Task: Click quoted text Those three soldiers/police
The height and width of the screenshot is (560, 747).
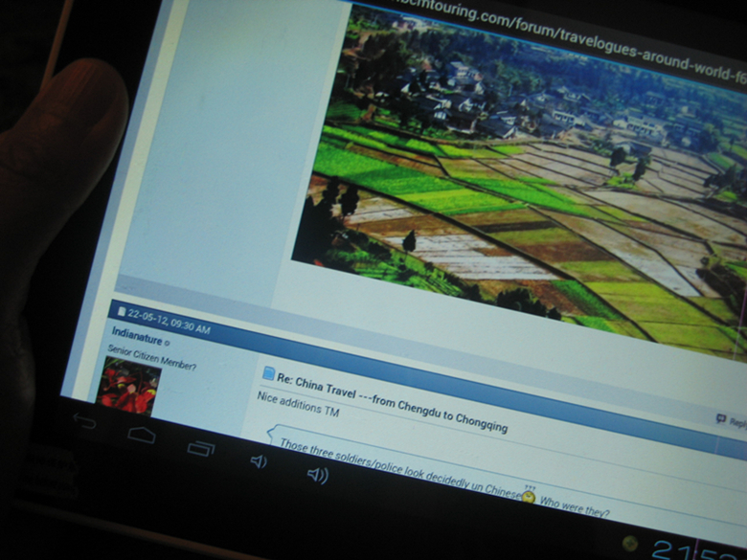Action: point(402,467)
